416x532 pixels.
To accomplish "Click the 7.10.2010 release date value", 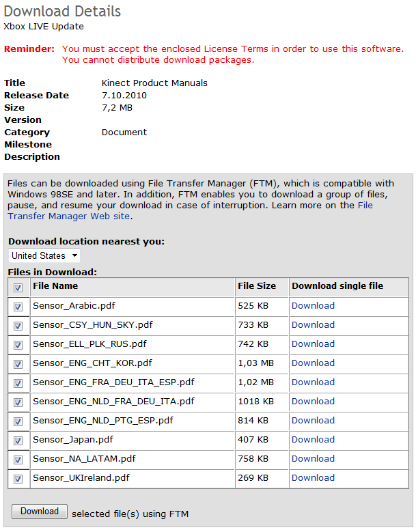I will pyautogui.click(x=124, y=96).
